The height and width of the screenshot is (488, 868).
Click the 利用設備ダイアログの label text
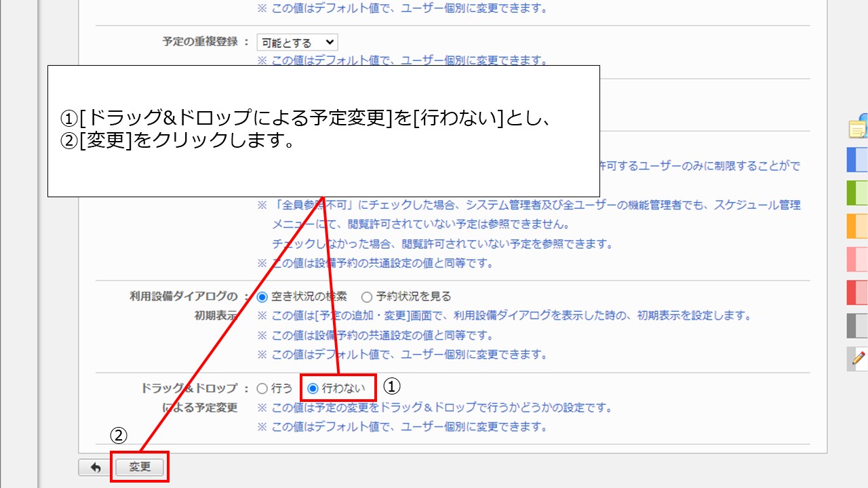tap(184, 296)
